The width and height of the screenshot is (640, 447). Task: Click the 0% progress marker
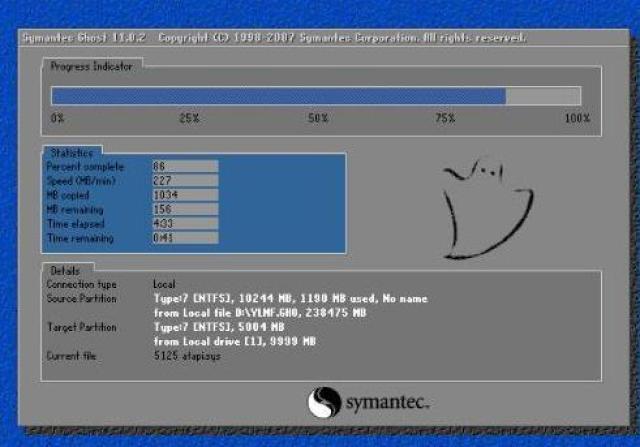click(x=58, y=118)
